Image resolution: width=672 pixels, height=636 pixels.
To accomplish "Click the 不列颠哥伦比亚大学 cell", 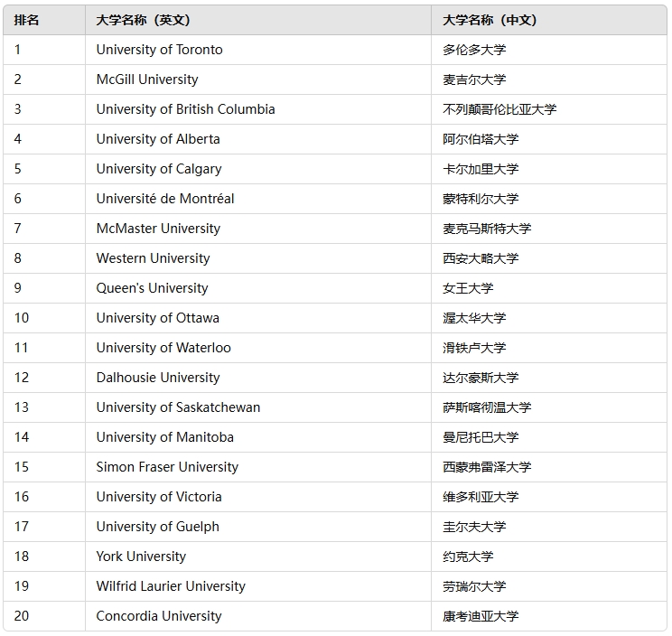I will [549, 109].
